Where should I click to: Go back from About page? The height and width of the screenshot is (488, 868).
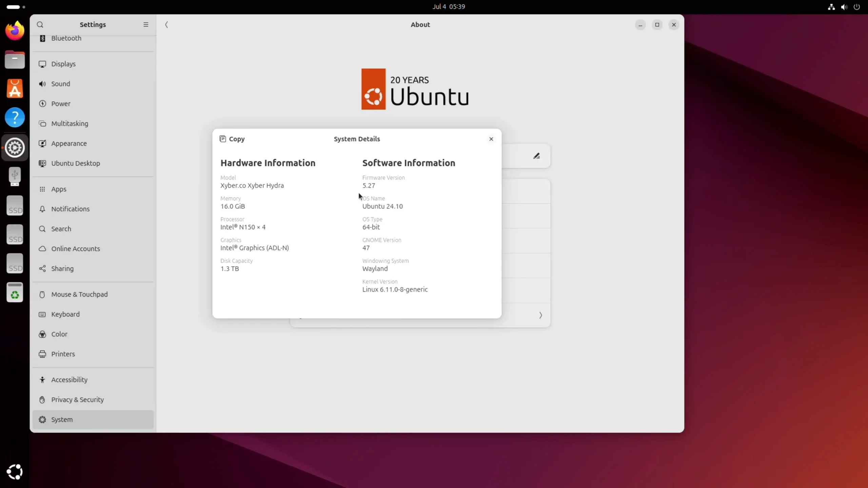(x=166, y=24)
